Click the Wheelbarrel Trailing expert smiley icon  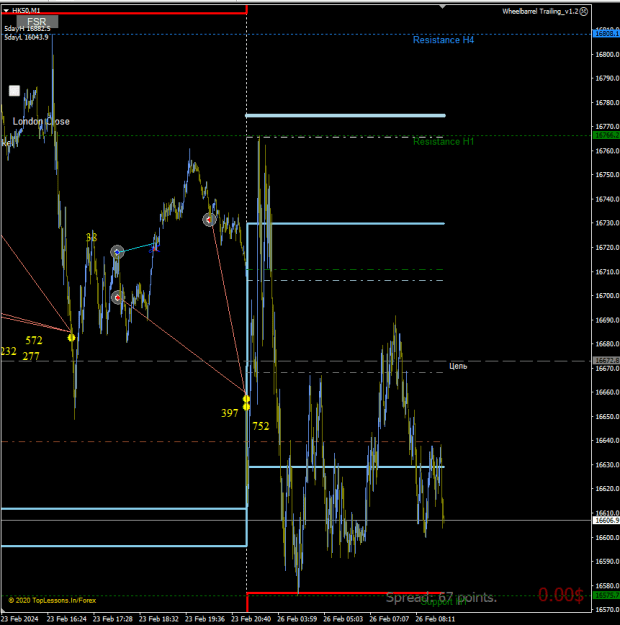tap(584, 12)
